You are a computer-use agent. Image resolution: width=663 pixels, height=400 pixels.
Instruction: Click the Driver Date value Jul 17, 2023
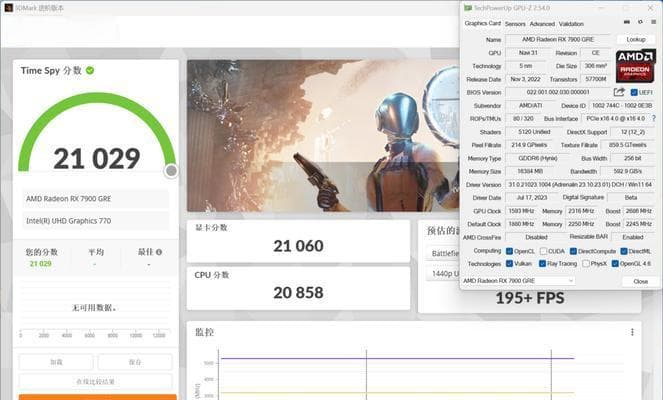531,197
